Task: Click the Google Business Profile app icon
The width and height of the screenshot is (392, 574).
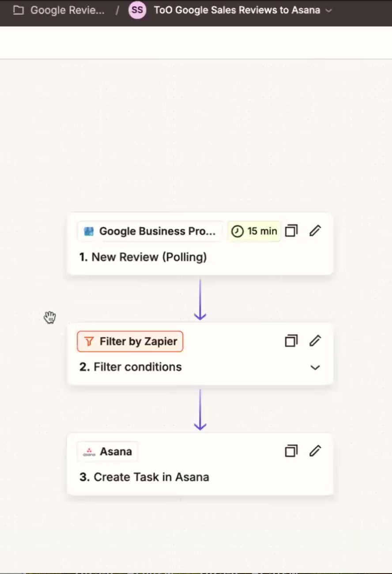Action: [x=89, y=231]
